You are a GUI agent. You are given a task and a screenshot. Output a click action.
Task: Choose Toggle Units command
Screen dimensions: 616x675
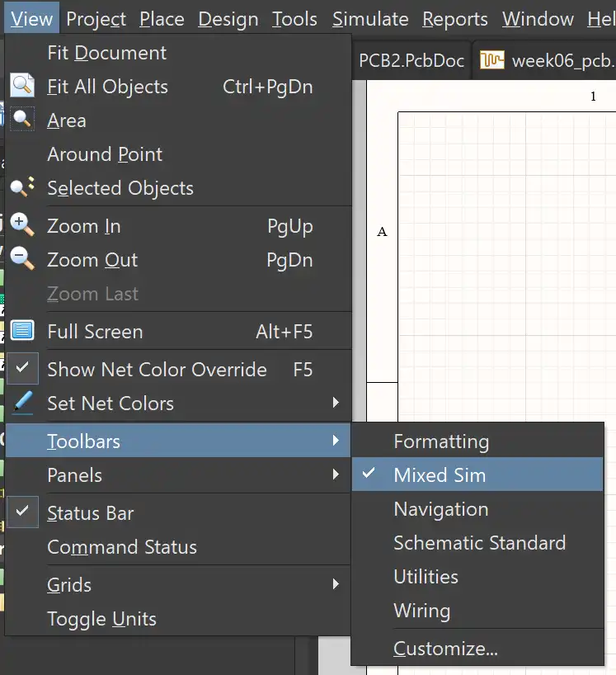tap(101, 618)
